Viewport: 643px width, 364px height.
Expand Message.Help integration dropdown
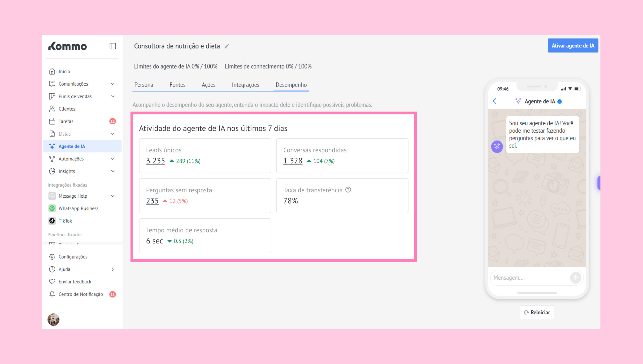113,196
